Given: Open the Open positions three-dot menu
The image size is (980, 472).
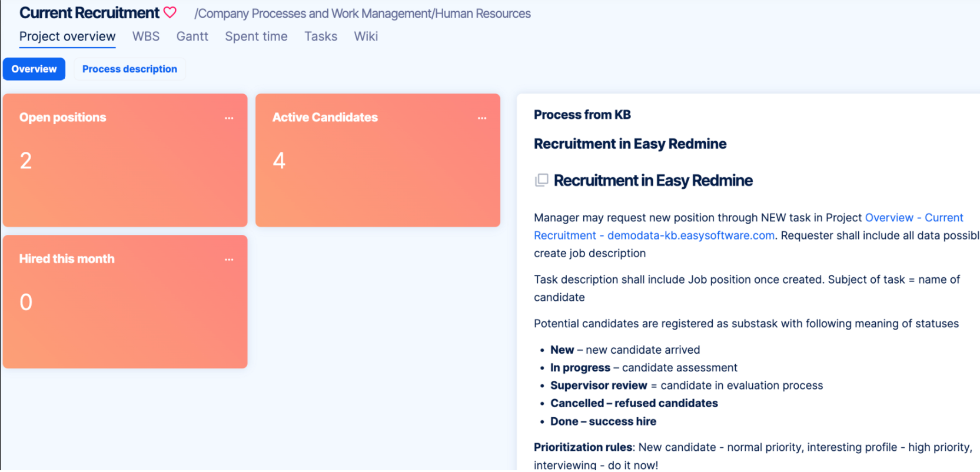Looking at the screenshot, I should [229, 118].
